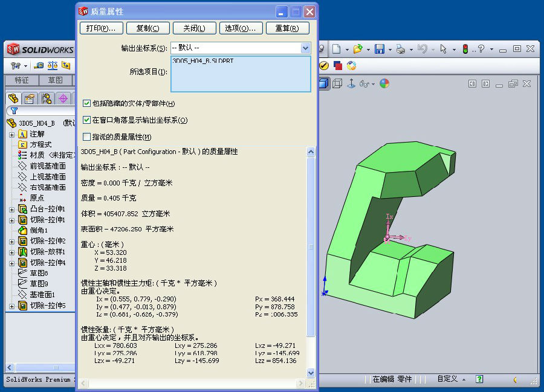Click the Save icon in toolbar

coord(380,49)
